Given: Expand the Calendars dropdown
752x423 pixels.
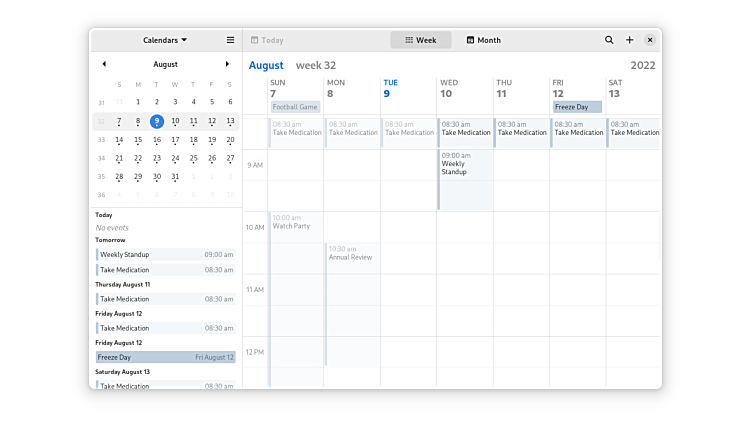Looking at the screenshot, I should (165, 40).
